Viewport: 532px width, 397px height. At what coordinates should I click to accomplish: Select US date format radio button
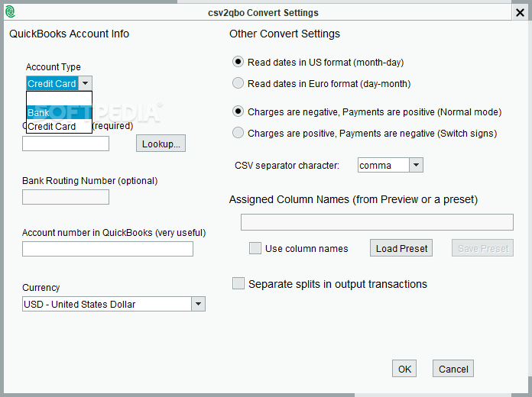(238, 62)
